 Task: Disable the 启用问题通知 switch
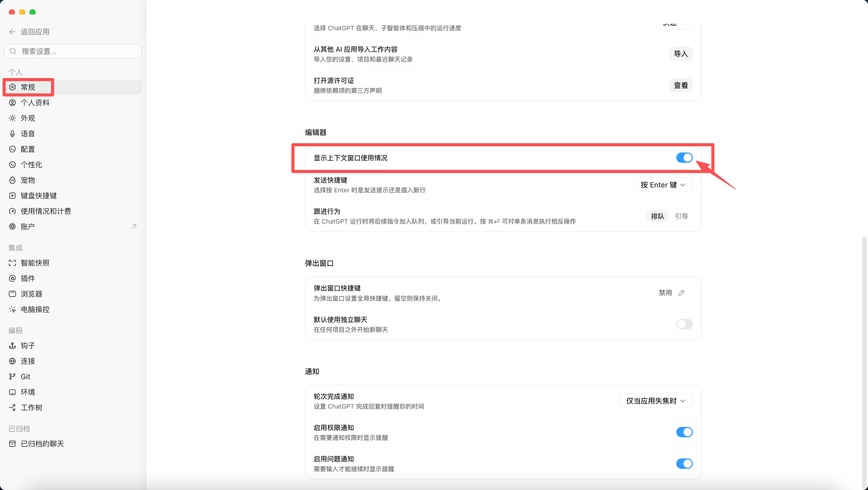[x=684, y=463]
